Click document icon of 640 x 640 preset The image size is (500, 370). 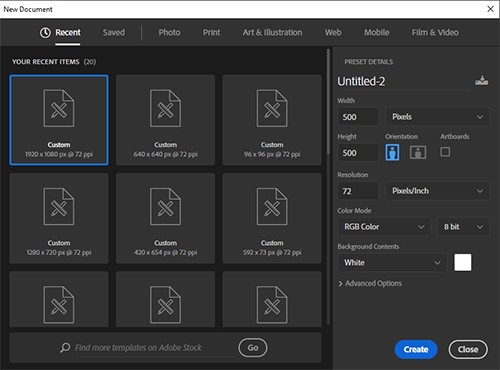(165, 108)
